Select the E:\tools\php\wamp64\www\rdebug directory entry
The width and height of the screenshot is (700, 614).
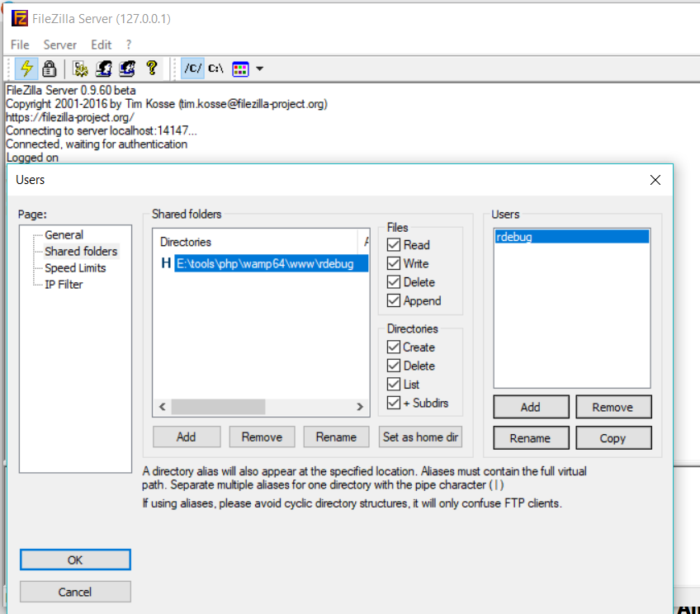(271, 263)
